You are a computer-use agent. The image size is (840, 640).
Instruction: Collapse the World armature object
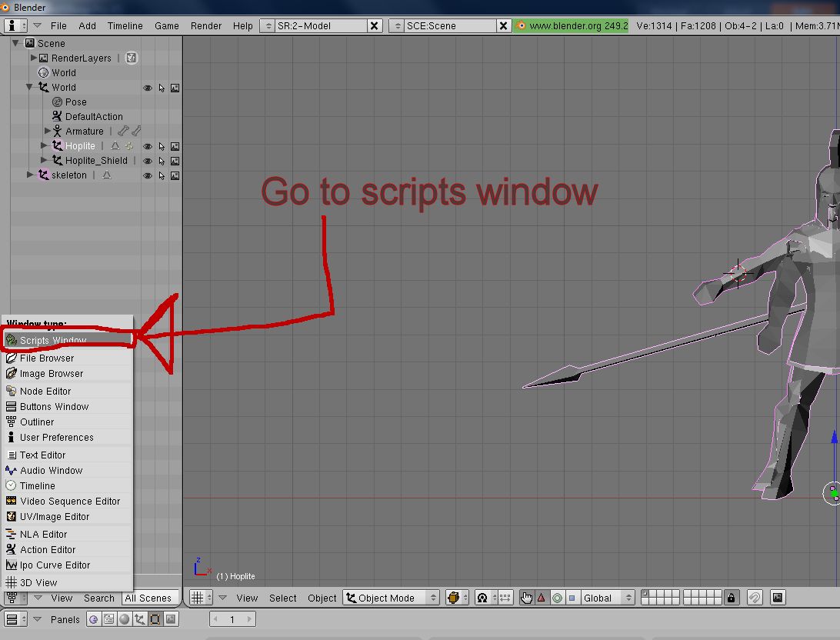coord(30,87)
